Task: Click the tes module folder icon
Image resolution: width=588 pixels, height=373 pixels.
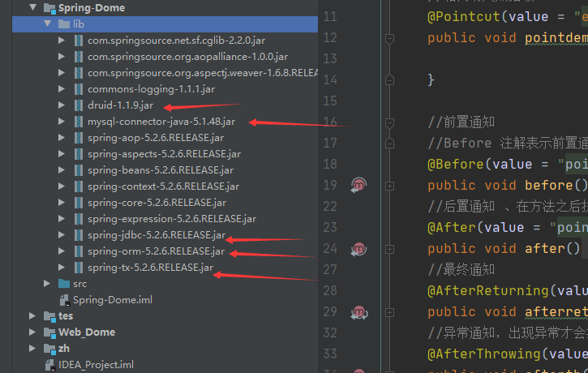Action: click(49, 317)
